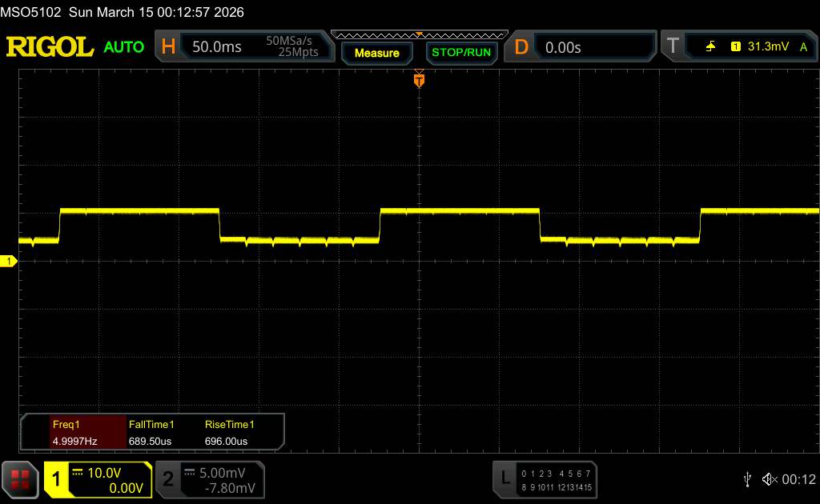This screenshot has height=504, width=820.
Task: Enable channel 2 with 5.00mV scale
Action: [x=209, y=478]
